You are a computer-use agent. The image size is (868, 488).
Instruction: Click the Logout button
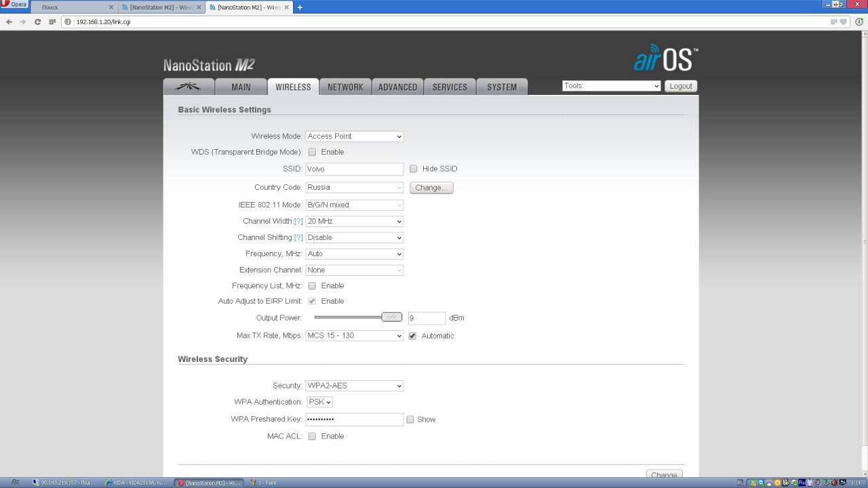681,86
